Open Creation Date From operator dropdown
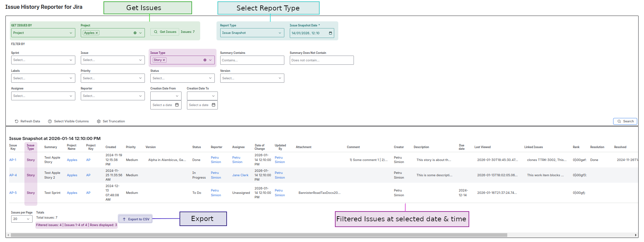 [x=166, y=96]
